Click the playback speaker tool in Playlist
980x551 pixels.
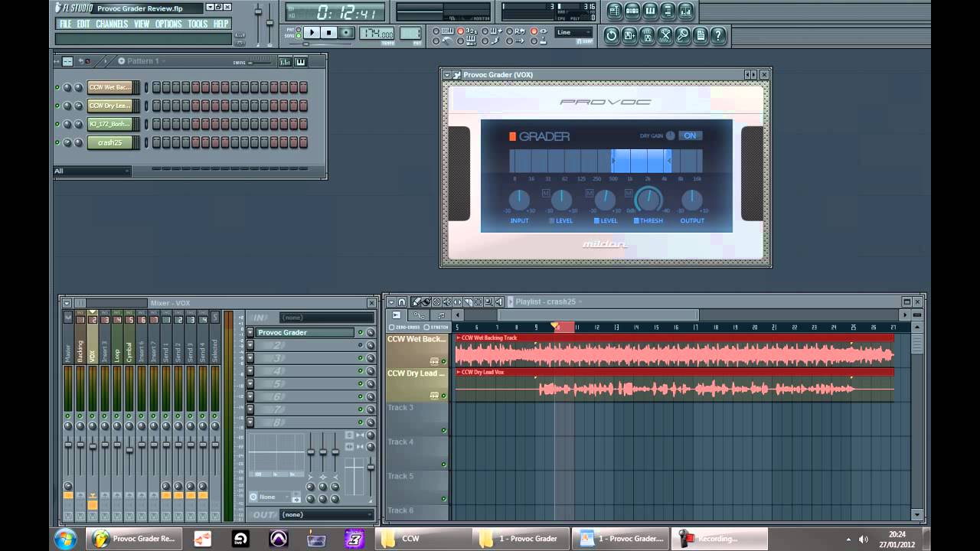tap(498, 302)
